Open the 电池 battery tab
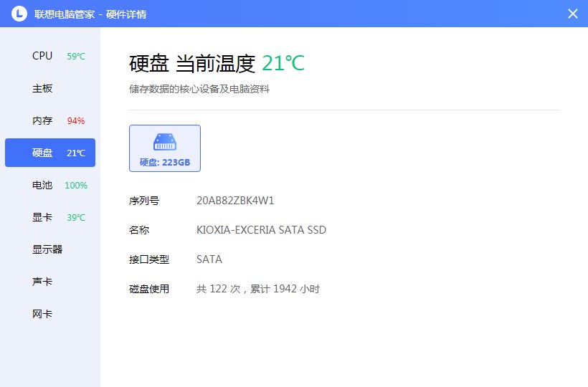 (x=50, y=185)
